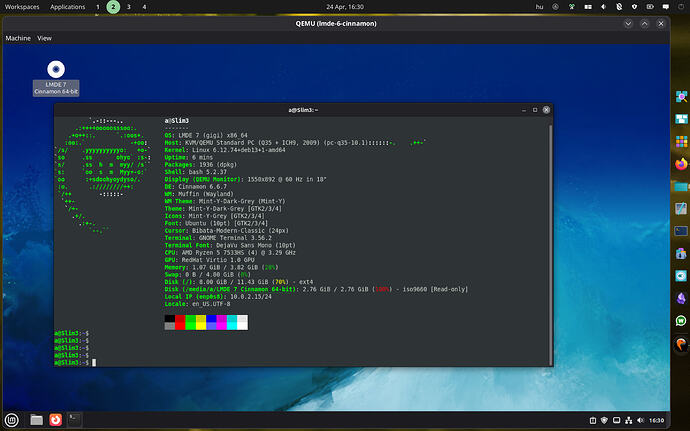690x431 pixels.
Task: Open the teal file manager in host dock
Action: 681,187
